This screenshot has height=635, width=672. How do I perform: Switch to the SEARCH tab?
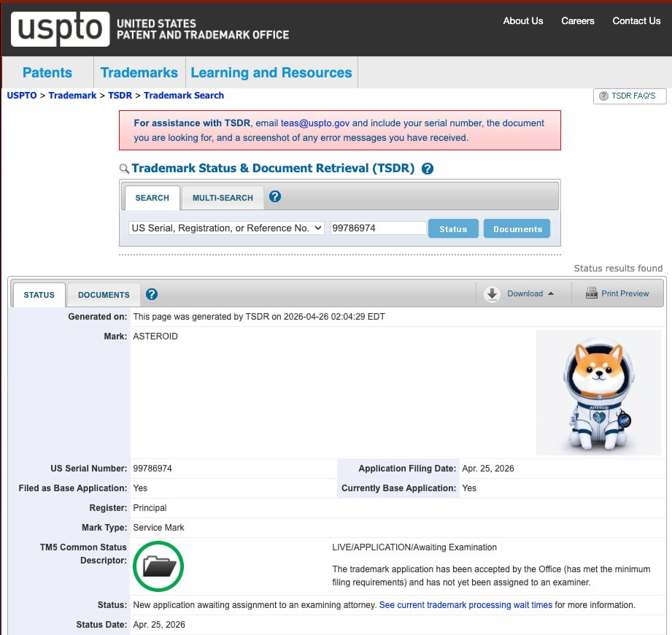click(x=152, y=198)
